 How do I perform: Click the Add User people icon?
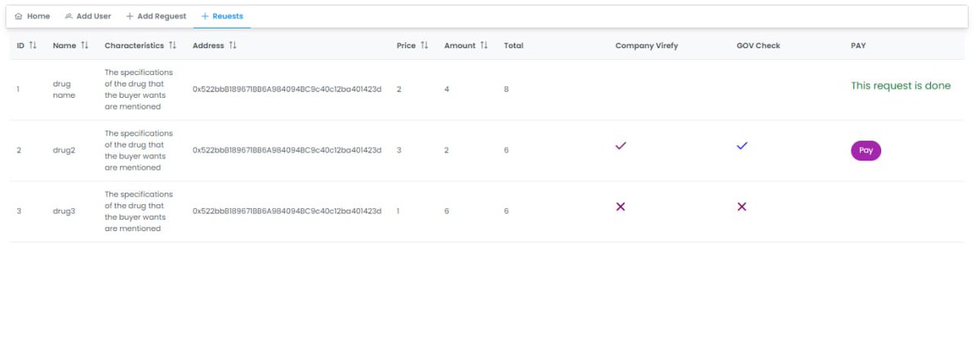[x=69, y=16]
